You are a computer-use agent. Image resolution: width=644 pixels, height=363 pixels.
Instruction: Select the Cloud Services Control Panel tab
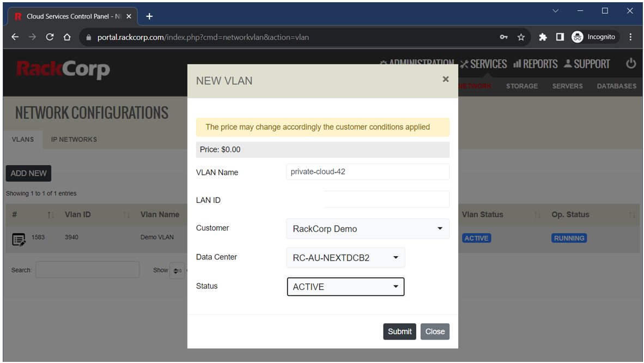[x=72, y=16]
